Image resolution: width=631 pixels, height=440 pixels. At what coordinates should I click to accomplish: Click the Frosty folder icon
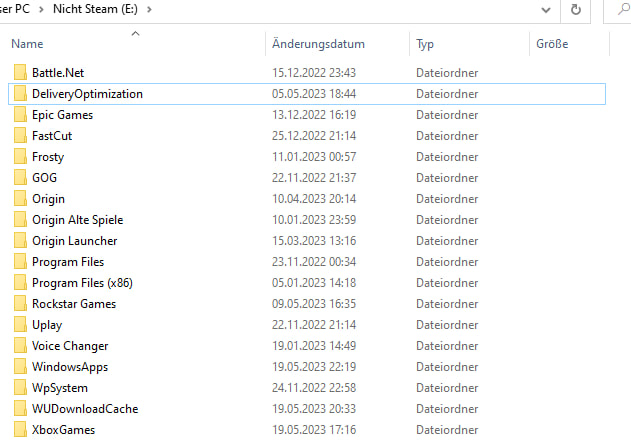(20, 157)
